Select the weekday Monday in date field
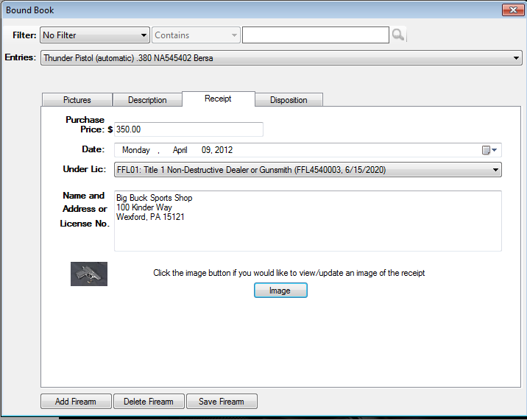The height and width of the screenshot is (420, 527). 136,150
